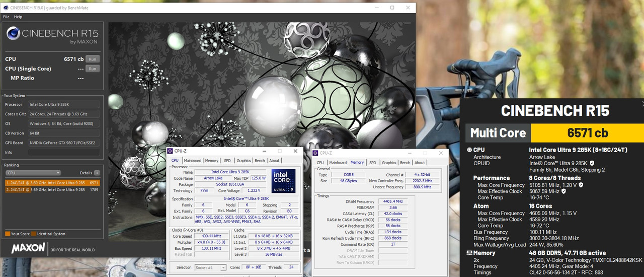Switch to Bench tab in CPU-Z Memory window
This screenshot has height=277, width=644.
[x=405, y=163]
